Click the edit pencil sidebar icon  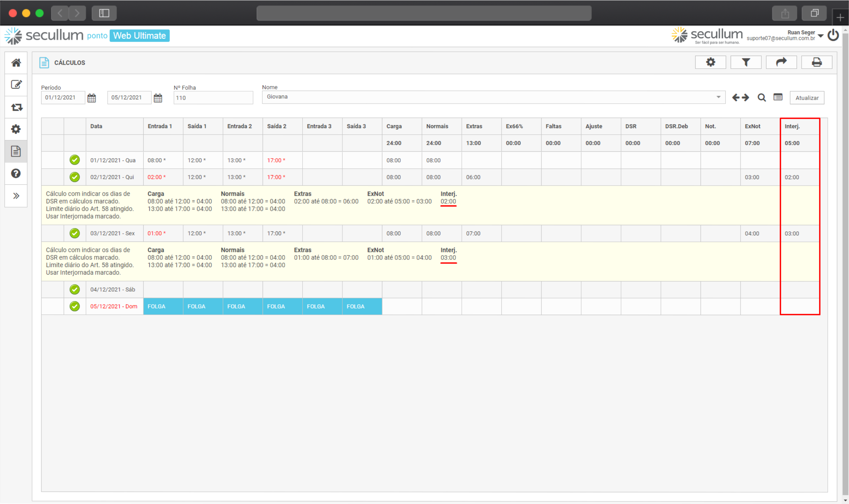(16, 85)
